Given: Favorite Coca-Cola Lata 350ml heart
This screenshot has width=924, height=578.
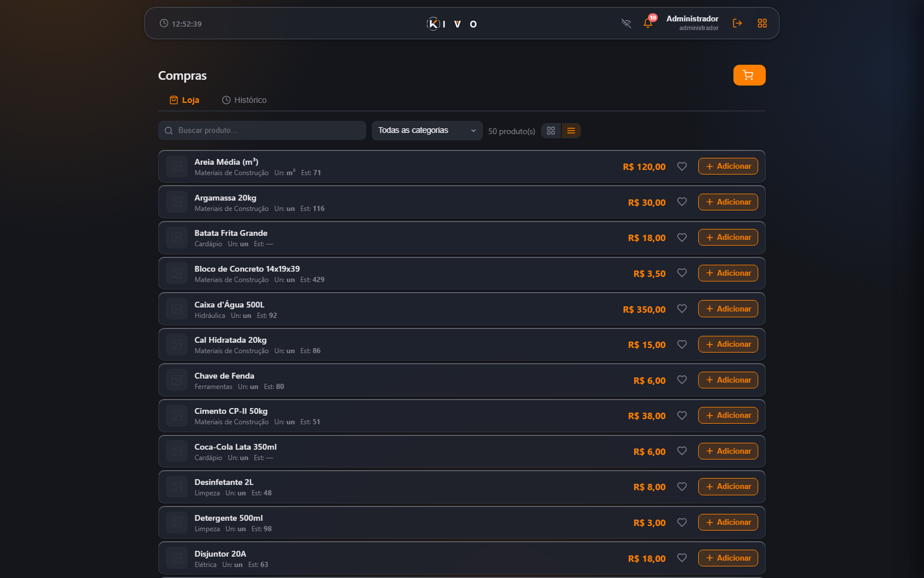Looking at the screenshot, I should [682, 451].
